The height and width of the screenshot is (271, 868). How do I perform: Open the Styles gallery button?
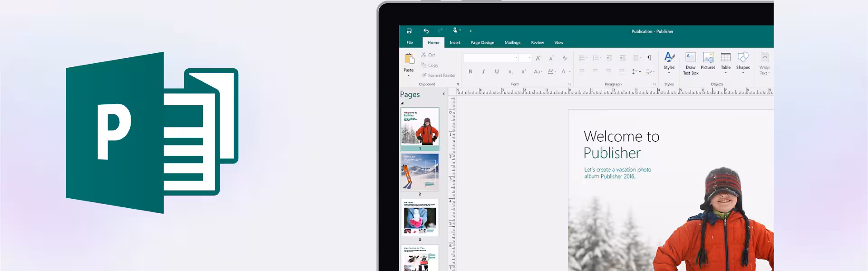coord(669,62)
